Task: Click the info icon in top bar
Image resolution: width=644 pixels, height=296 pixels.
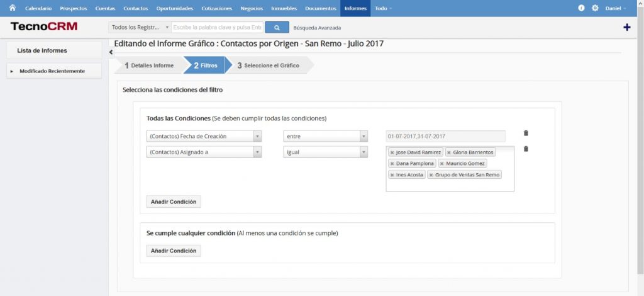Action: pyautogui.click(x=581, y=8)
